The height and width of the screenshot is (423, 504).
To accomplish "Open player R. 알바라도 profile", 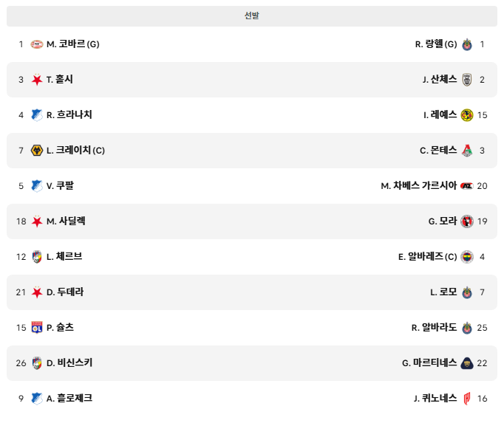I will tap(435, 327).
